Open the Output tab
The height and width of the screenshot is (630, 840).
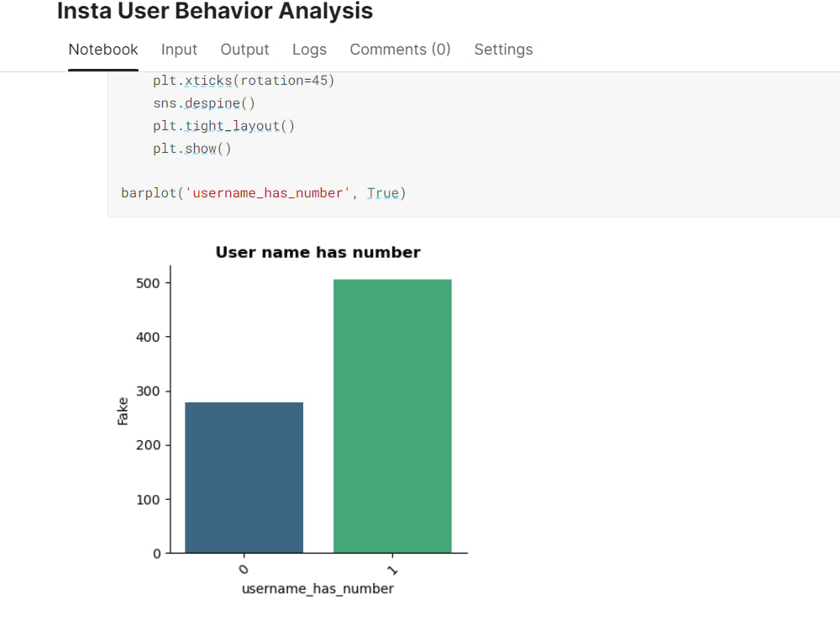244,50
